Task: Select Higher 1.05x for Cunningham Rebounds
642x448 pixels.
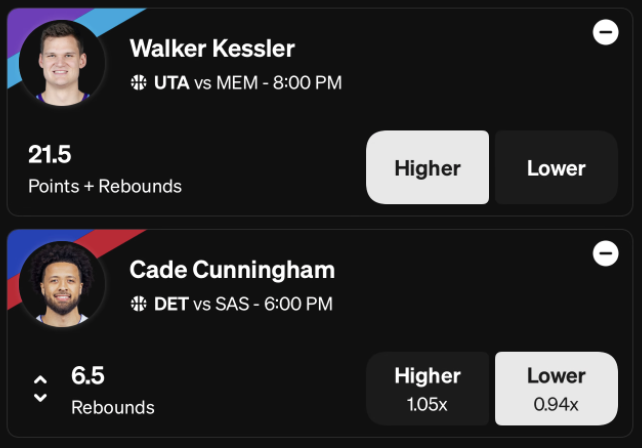Action: pos(427,389)
